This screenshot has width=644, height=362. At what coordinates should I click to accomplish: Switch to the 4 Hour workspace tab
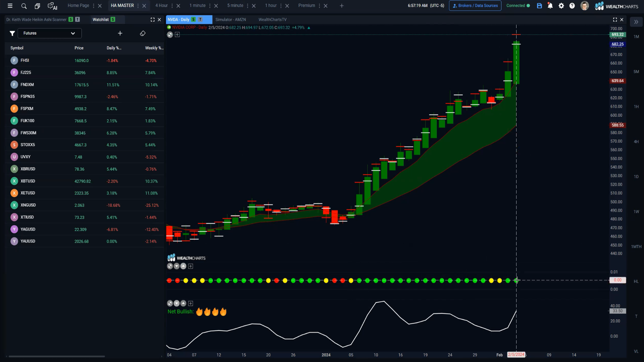161,6
